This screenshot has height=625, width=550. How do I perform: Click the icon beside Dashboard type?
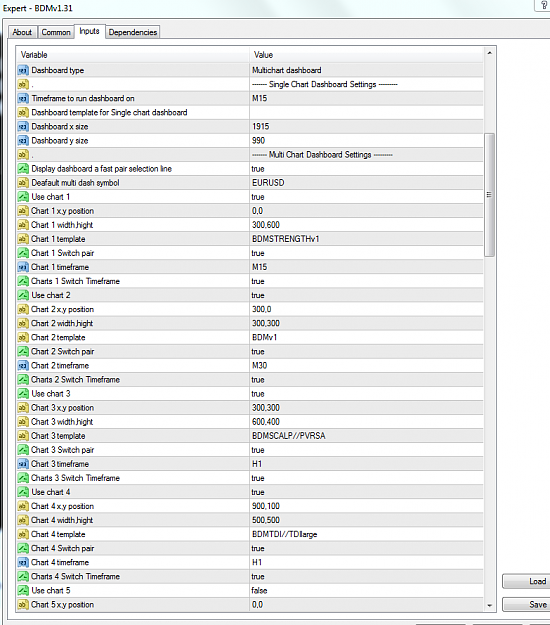[23, 71]
